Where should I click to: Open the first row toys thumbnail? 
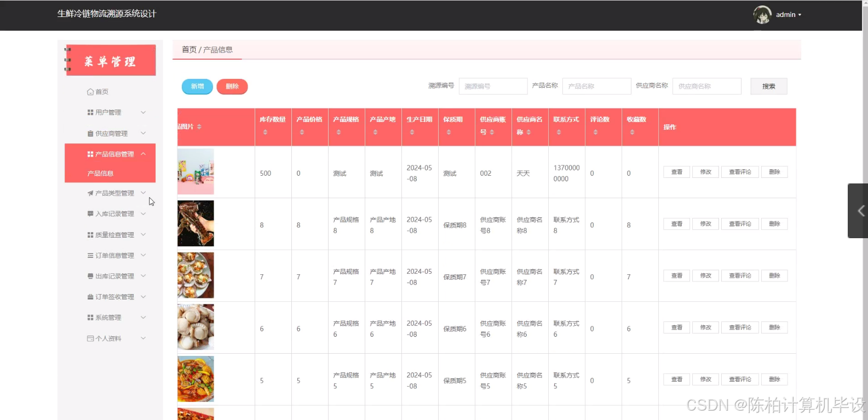tap(196, 171)
